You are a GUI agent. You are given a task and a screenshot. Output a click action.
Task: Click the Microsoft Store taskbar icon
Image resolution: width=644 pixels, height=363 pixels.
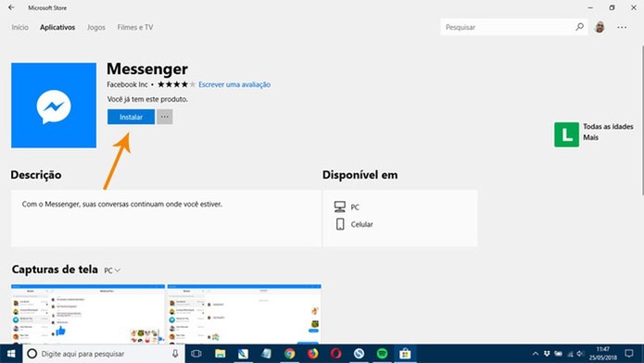[x=405, y=354]
